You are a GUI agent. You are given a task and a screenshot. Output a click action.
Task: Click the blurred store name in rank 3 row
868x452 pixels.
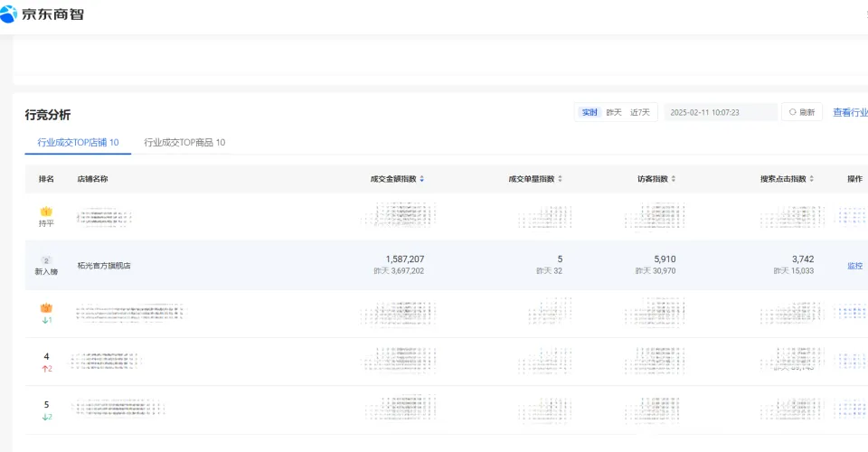click(x=130, y=312)
